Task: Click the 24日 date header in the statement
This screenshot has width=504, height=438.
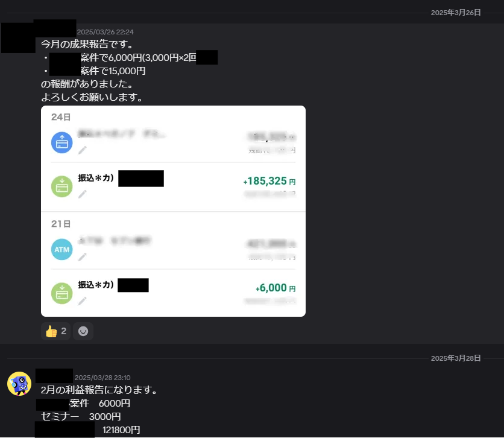Action: pyautogui.click(x=61, y=117)
